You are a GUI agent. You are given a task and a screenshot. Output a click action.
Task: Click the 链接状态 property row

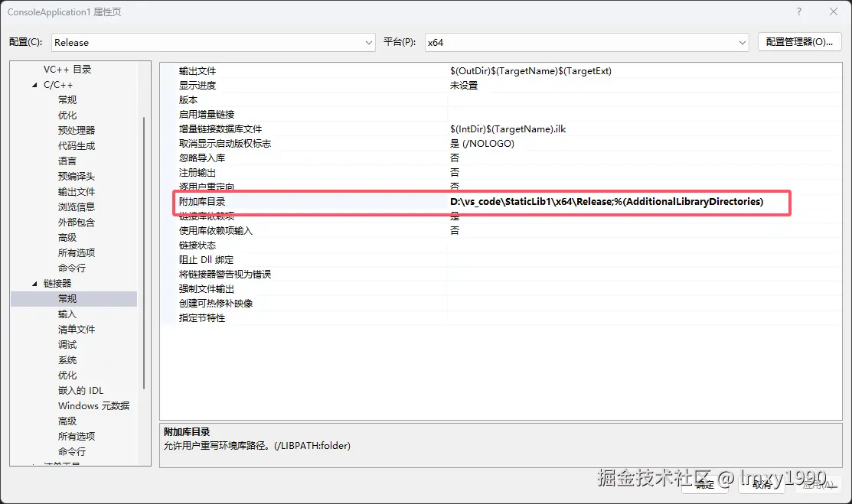click(501, 245)
